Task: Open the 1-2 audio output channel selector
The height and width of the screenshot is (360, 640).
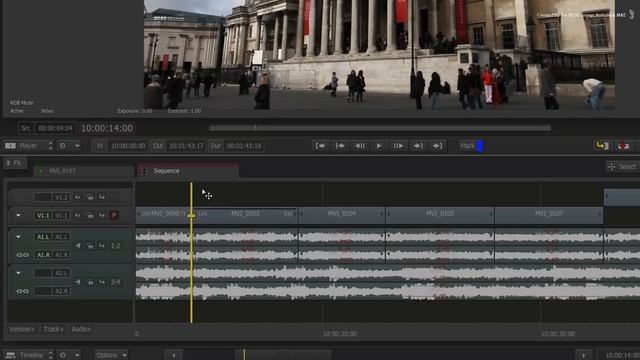Action: 116,246
